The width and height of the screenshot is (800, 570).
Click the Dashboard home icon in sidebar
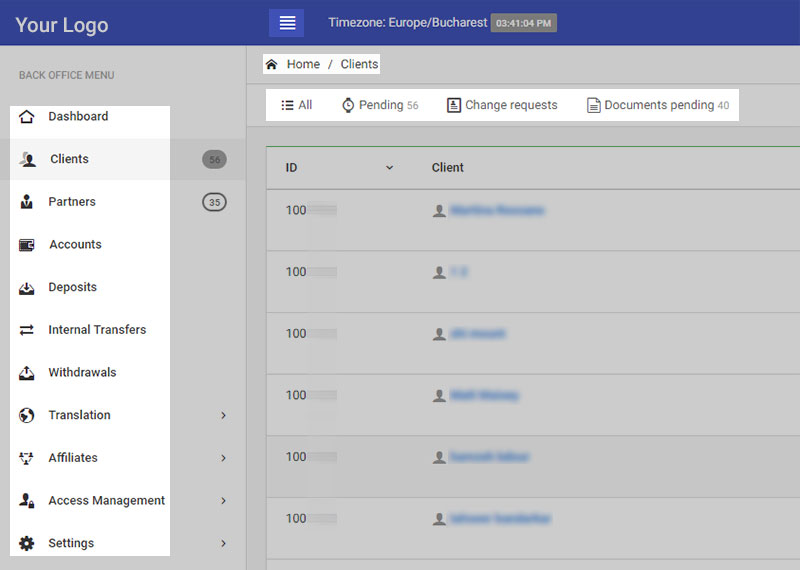27,117
